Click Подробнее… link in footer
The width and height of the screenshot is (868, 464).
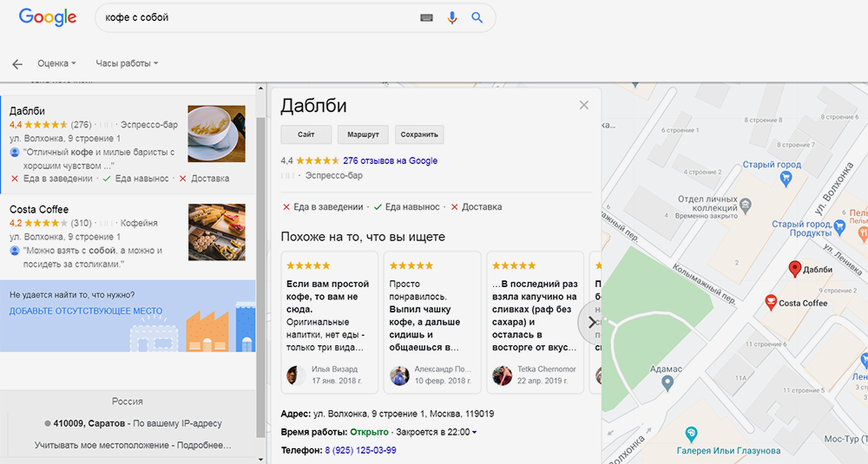(x=204, y=445)
